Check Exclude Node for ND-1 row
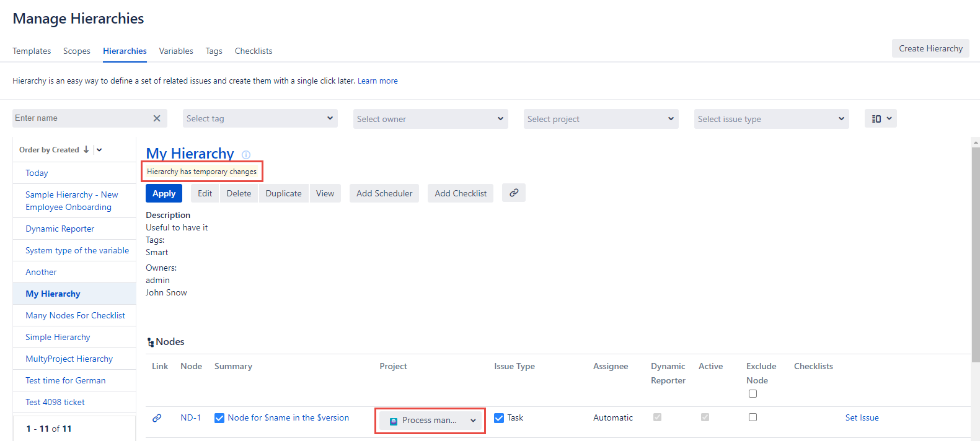 click(753, 417)
